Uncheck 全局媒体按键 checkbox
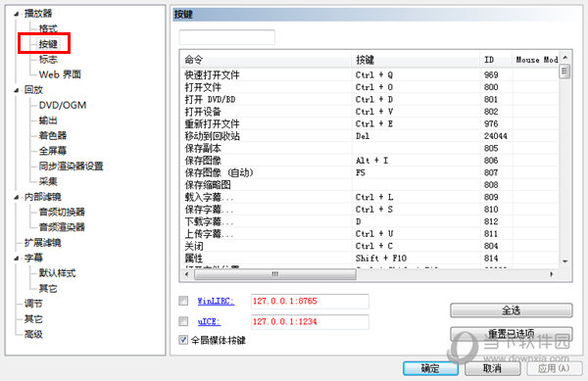This screenshot has width=588, height=381. coord(183,340)
